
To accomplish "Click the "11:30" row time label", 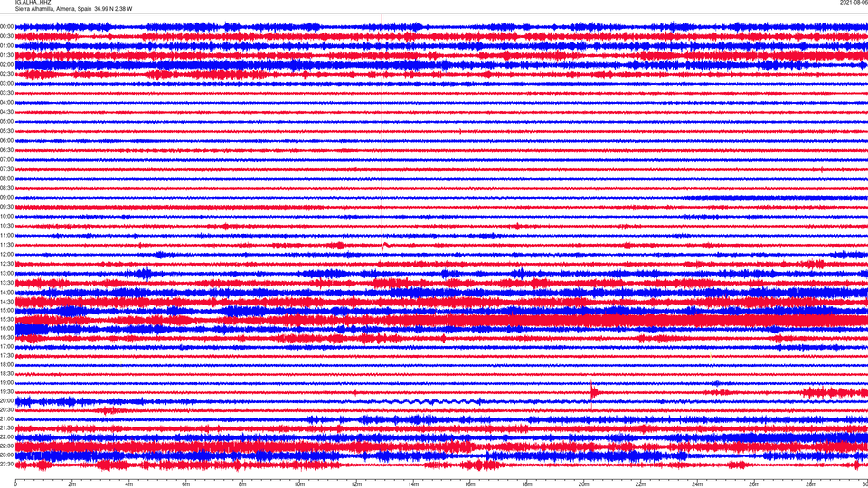I will click(6, 245).
